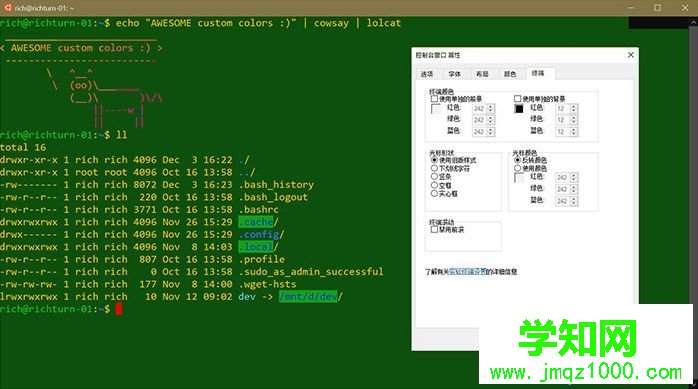Click the .bashrc file name
Image resolution: width=698 pixels, height=389 pixels.
point(259,209)
